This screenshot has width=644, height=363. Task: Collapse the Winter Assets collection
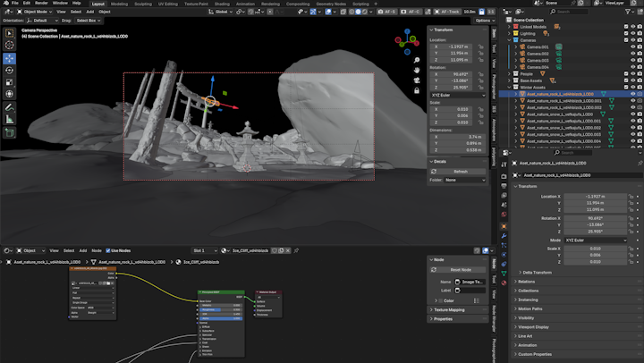(x=510, y=88)
